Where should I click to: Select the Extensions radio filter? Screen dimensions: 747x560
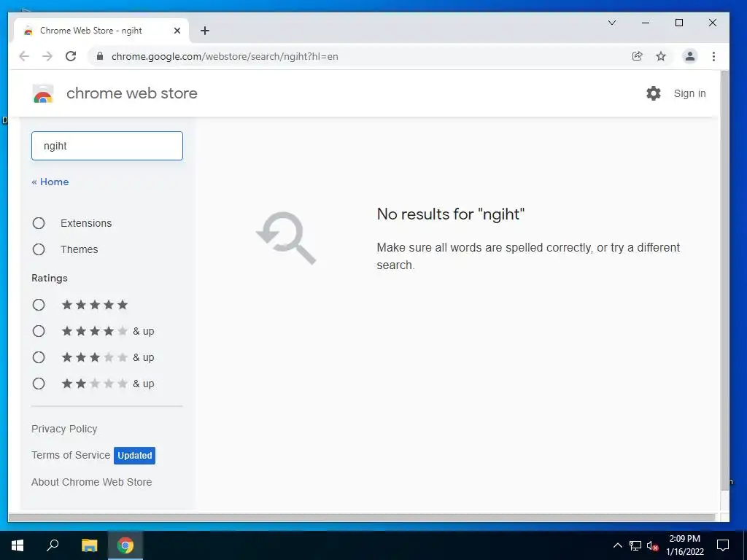(39, 223)
